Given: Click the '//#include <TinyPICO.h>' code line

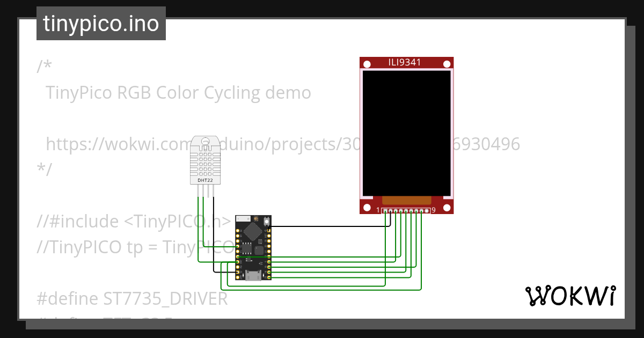Looking at the screenshot, I should point(134,221).
